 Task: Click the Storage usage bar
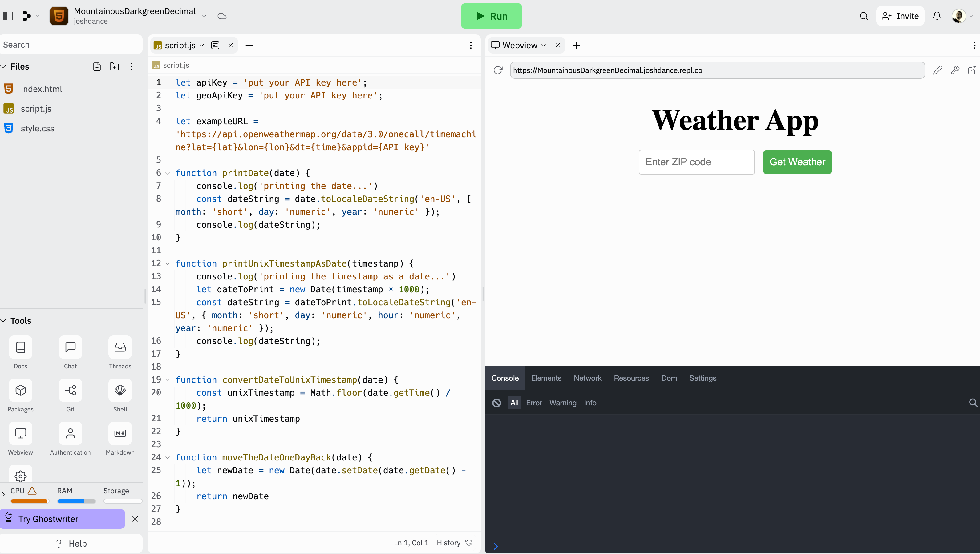pyautogui.click(x=123, y=501)
